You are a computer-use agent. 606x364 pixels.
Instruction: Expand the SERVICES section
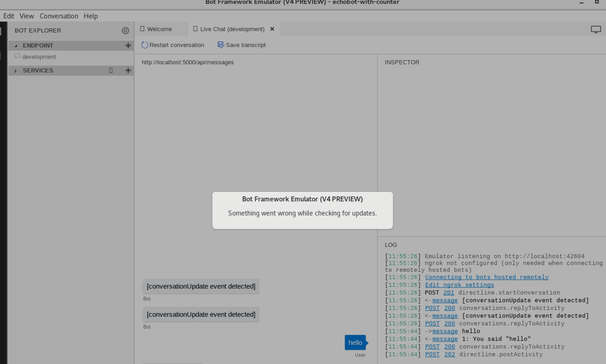point(16,71)
